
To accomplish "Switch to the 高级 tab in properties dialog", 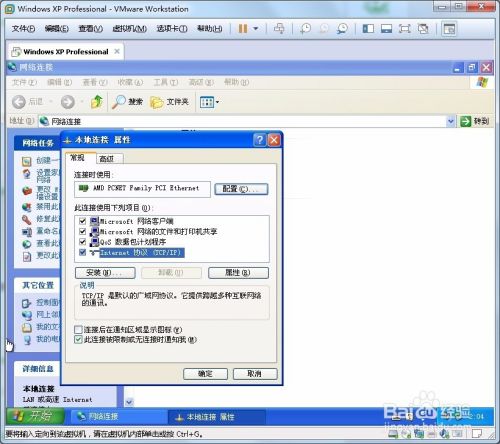I will (107, 159).
